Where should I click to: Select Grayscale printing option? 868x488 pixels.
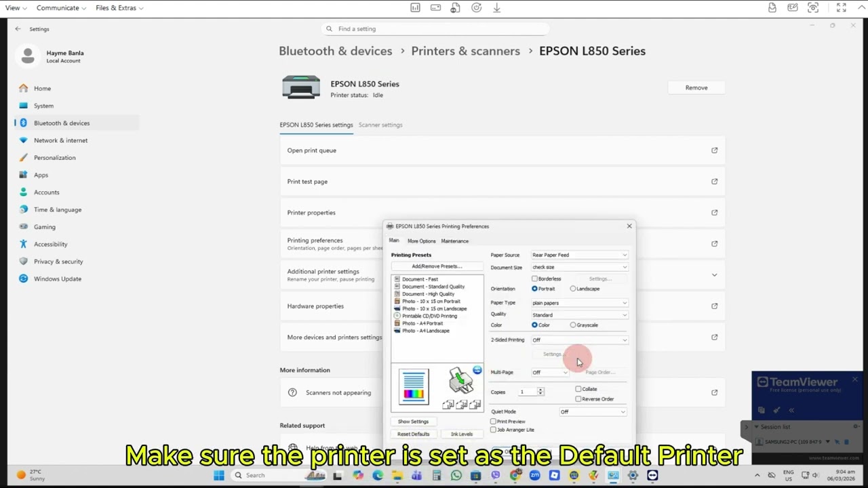[x=573, y=325]
